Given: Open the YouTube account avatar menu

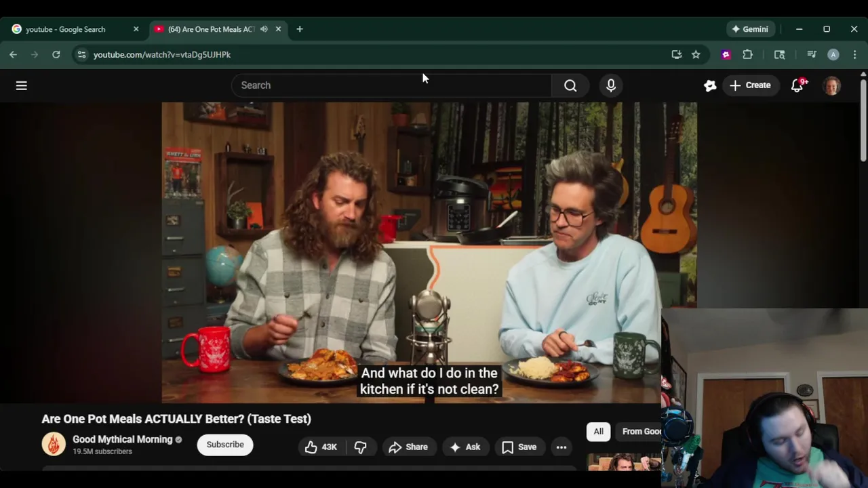Looking at the screenshot, I should [x=832, y=85].
